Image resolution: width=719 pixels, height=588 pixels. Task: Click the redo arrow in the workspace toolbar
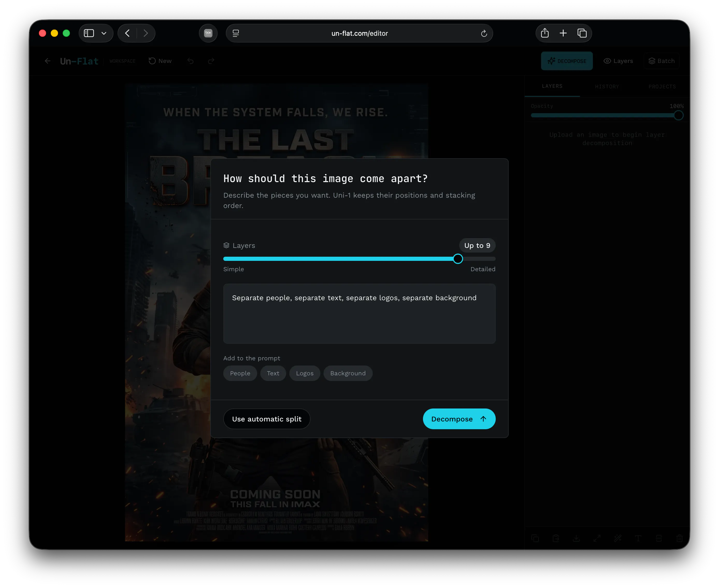click(211, 61)
